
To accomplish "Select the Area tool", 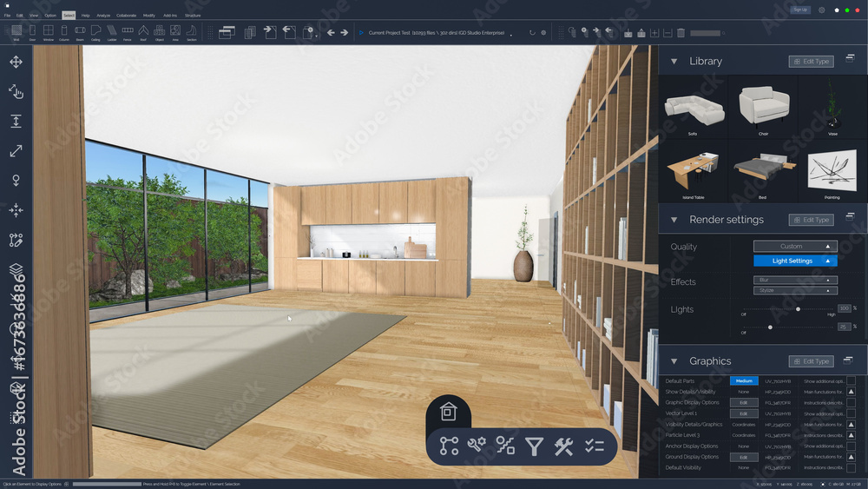I will pos(175,32).
